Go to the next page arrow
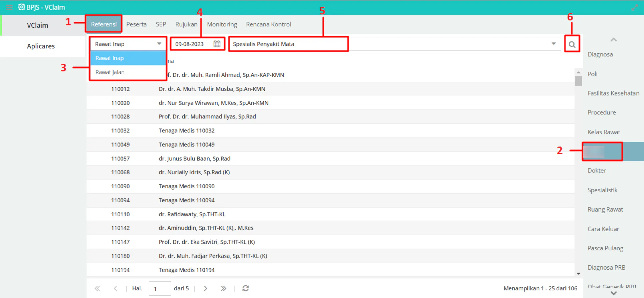The height and width of the screenshot is (298, 644). pos(205,288)
